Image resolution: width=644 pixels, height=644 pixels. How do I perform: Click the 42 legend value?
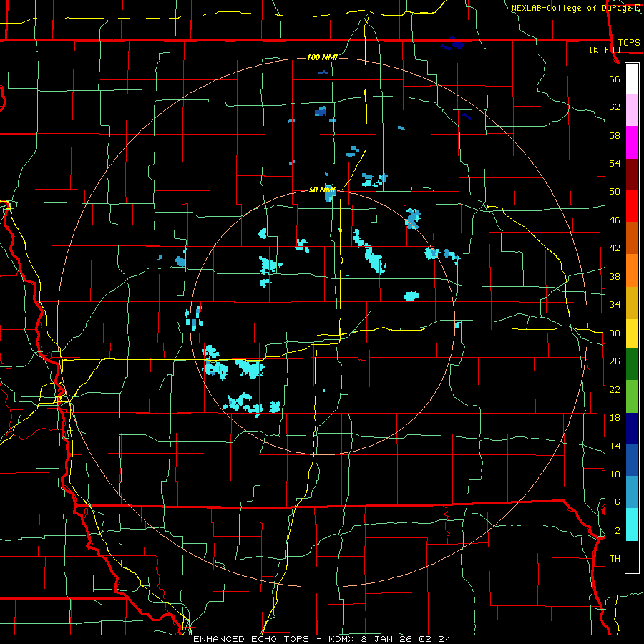615,248
